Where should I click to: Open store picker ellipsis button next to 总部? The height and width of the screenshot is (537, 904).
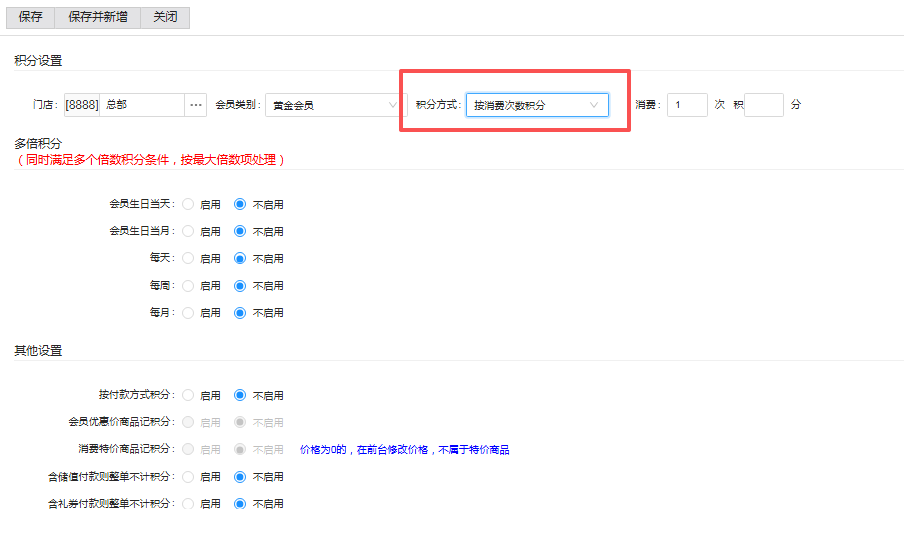[x=195, y=105]
